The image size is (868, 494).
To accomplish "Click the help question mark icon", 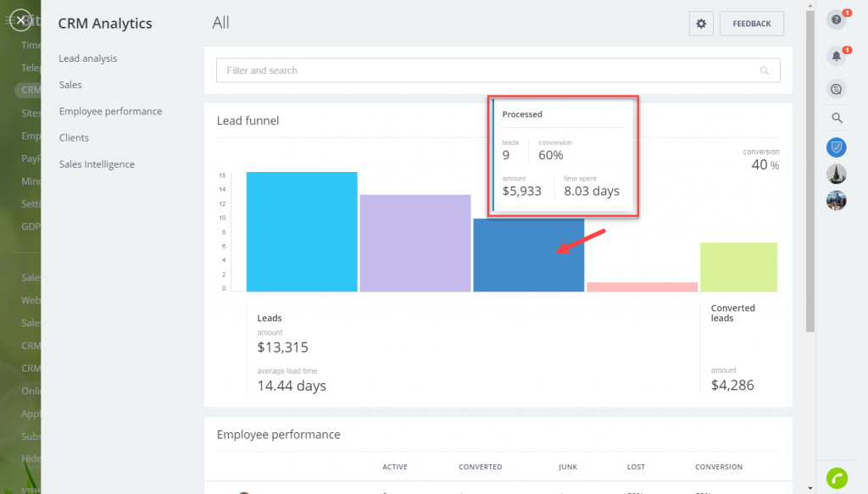I will [x=837, y=20].
